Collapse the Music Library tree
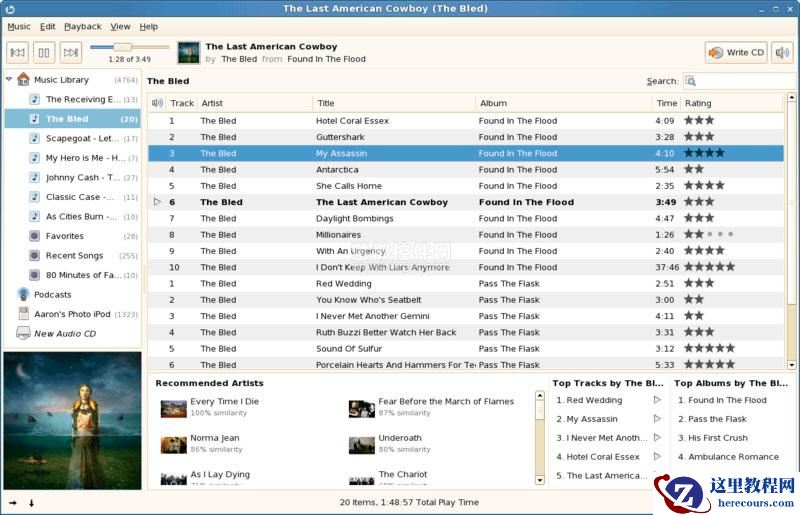The image size is (800, 515). tap(9, 79)
